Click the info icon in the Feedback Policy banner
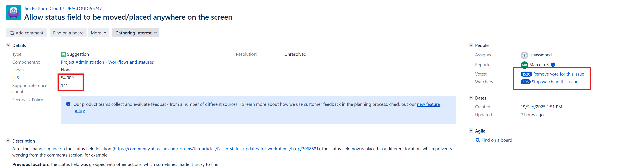Screen dimensions: 644x168 [x=68, y=104]
